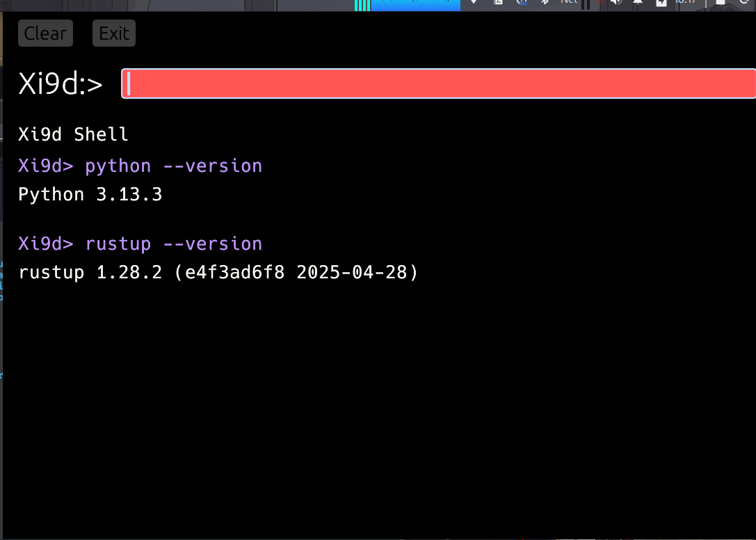756x540 pixels.
Task: Open the Bluetooth tray icon
Action: pos(545,2)
